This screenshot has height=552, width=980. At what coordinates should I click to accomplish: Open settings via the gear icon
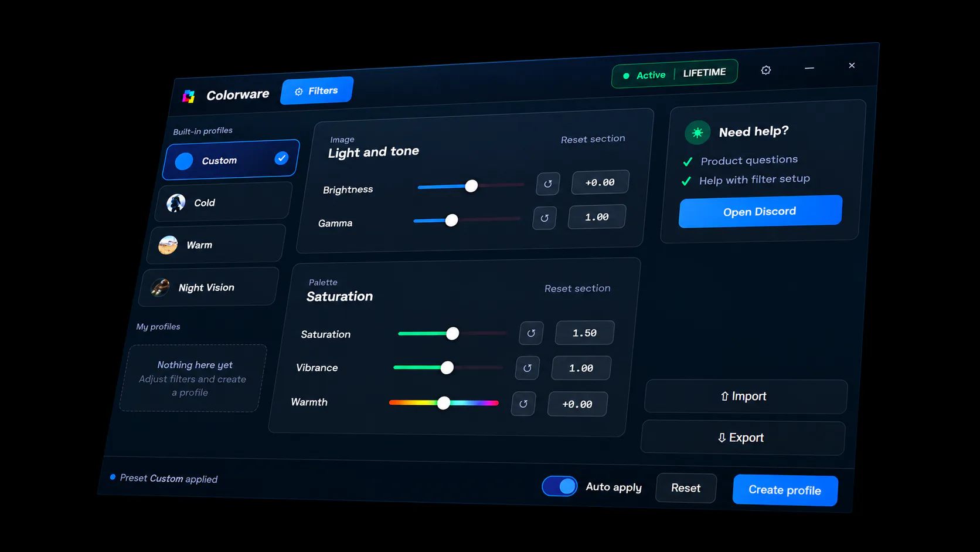(766, 70)
